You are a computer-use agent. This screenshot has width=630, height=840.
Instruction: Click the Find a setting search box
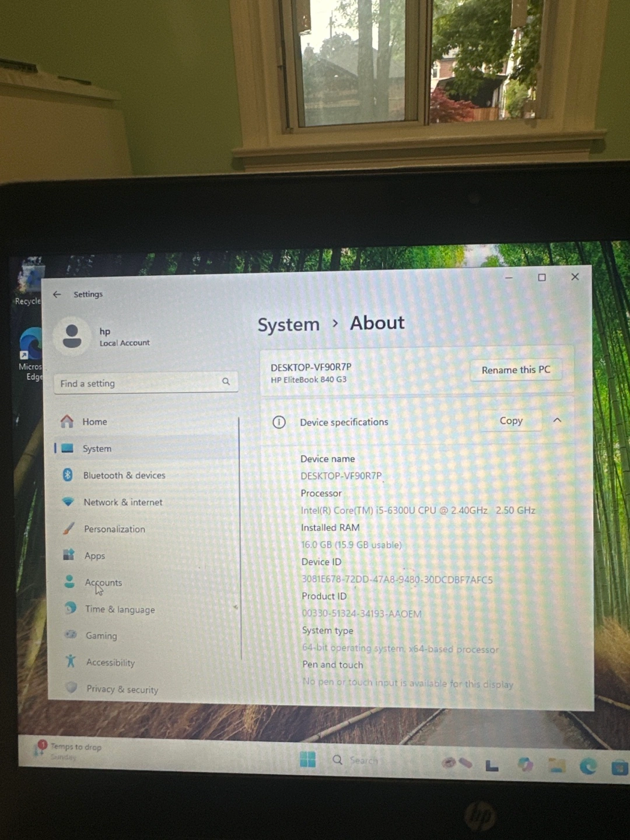140,383
